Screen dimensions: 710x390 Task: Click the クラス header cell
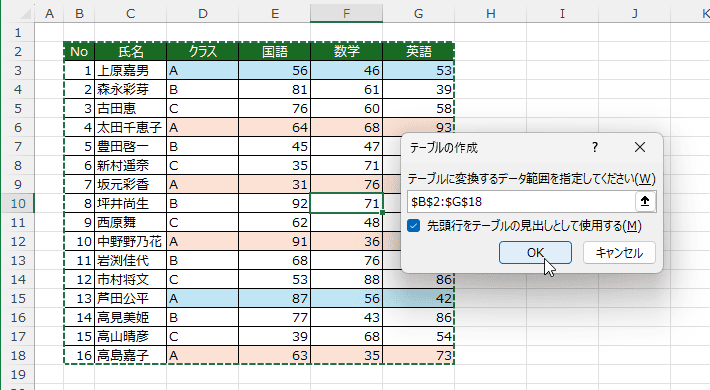[x=202, y=51]
